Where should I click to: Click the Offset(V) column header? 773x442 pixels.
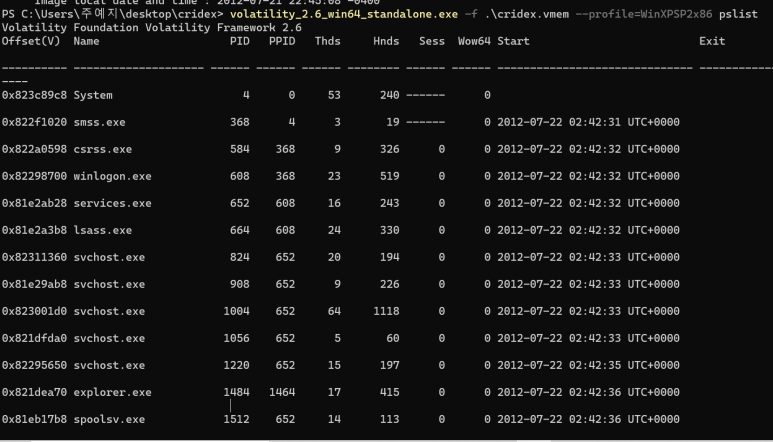(x=31, y=41)
